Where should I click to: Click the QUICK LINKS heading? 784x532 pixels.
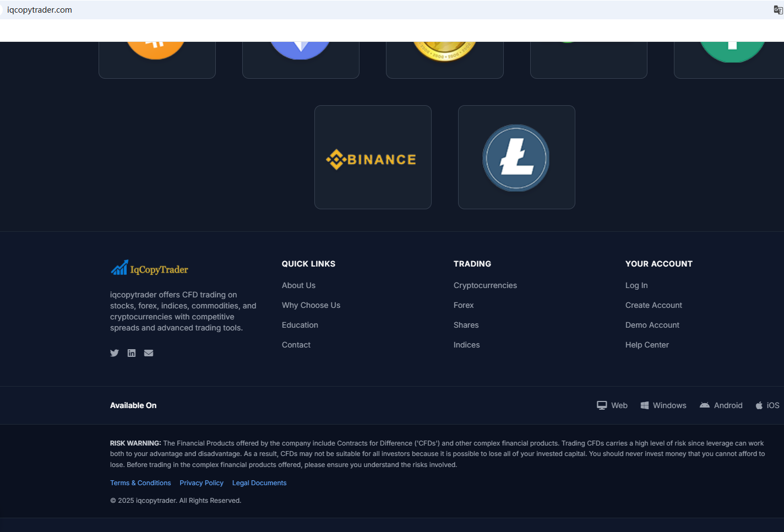click(x=308, y=264)
